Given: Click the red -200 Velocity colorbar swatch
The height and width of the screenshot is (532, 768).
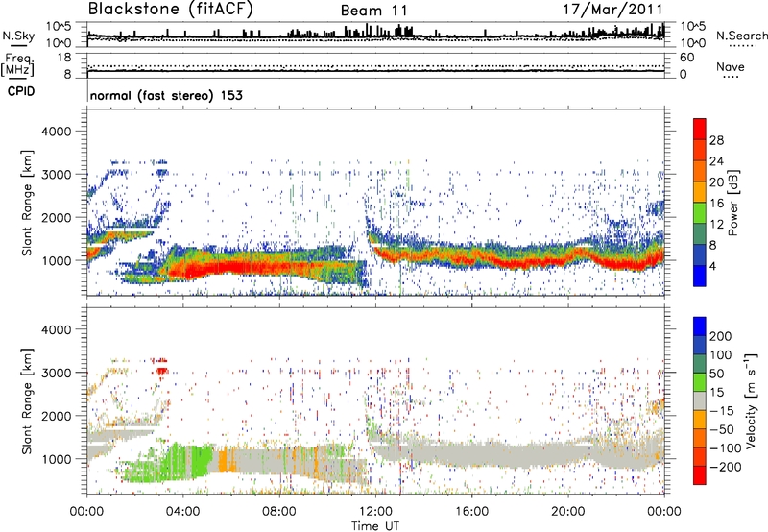Looking at the screenshot, I should point(700,475).
